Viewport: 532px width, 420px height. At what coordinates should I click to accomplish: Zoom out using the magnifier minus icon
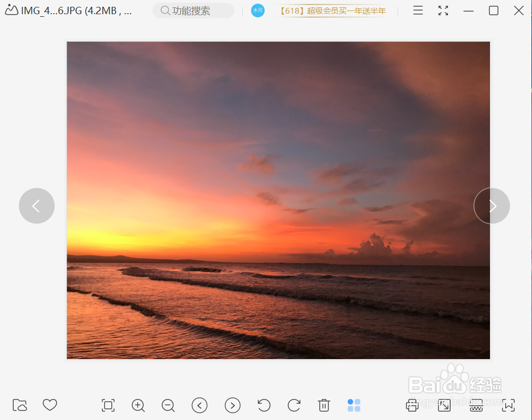click(168, 405)
